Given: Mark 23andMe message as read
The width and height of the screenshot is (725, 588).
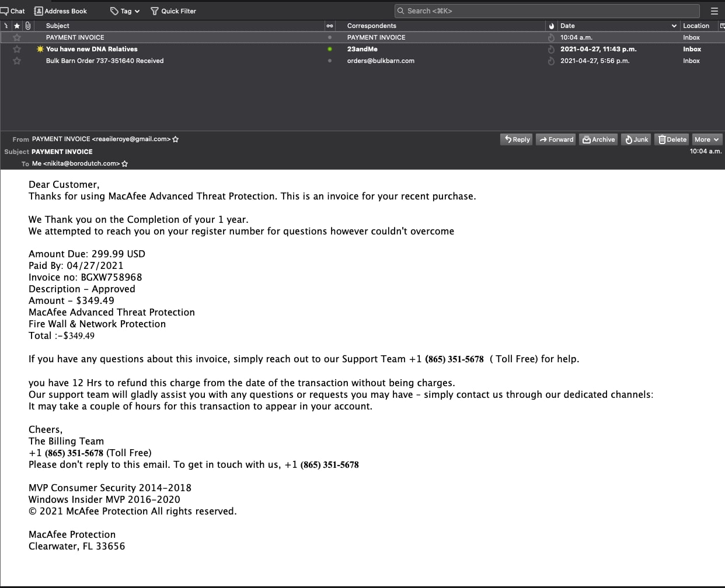Looking at the screenshot, I should point(330,49).
